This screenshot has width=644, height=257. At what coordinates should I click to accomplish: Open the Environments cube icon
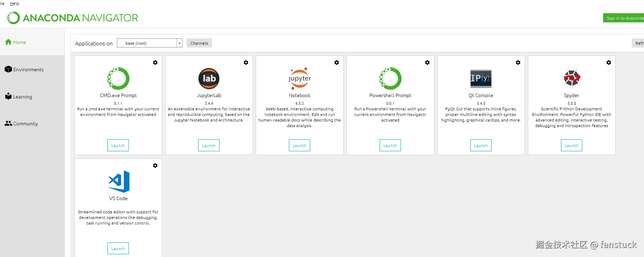tap(8, 69)
